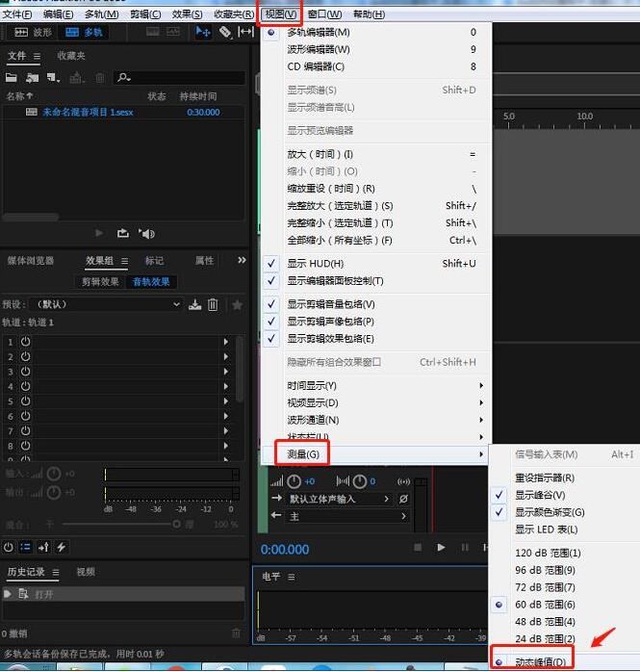Toggle power for effect slot 5

point(26,401)
